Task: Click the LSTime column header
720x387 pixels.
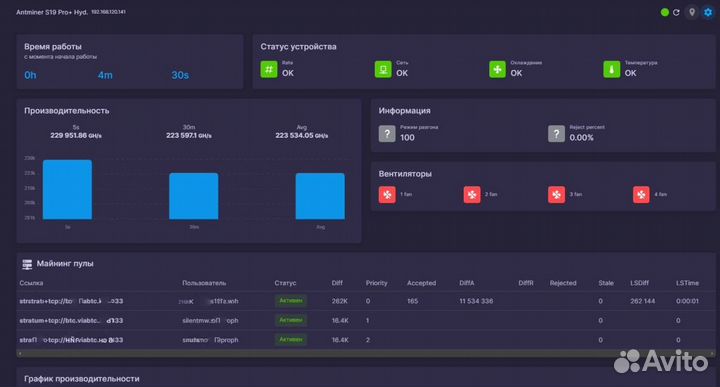Action: tap(687, 283)
